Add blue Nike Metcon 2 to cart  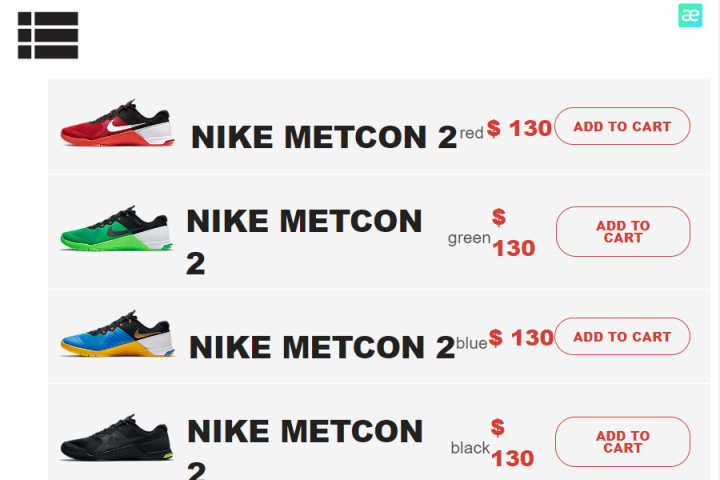point(622,336)
